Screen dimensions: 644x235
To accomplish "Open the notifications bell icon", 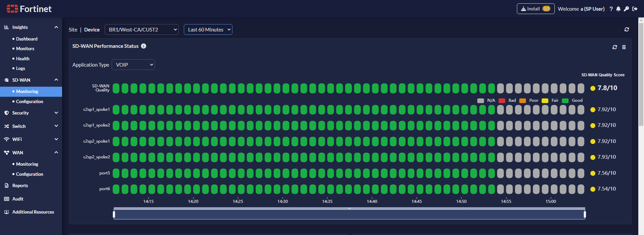I will click(x=619, y=9).
